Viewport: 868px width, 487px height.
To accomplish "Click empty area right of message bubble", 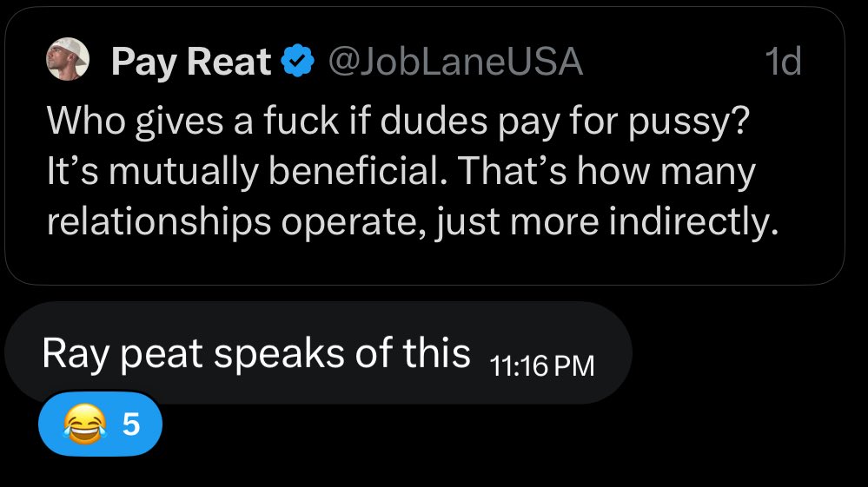I will pyautogui.click(x=747, y=352).
